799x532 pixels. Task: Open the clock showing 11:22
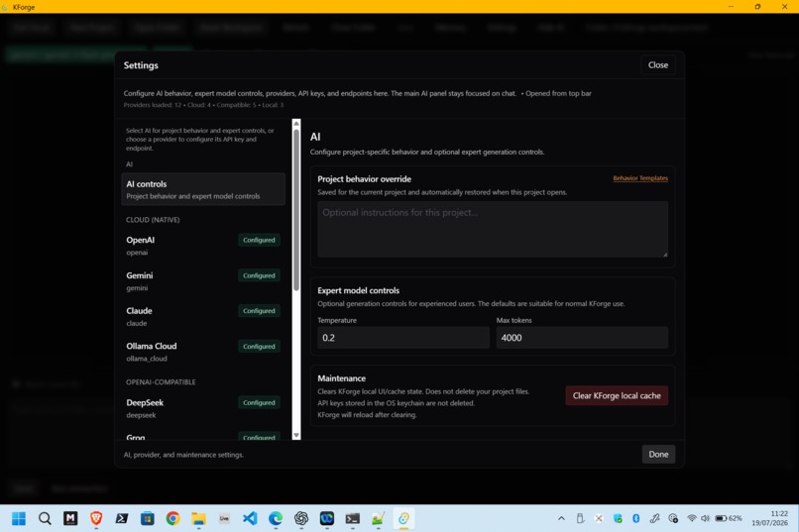[x=769, y=518]
